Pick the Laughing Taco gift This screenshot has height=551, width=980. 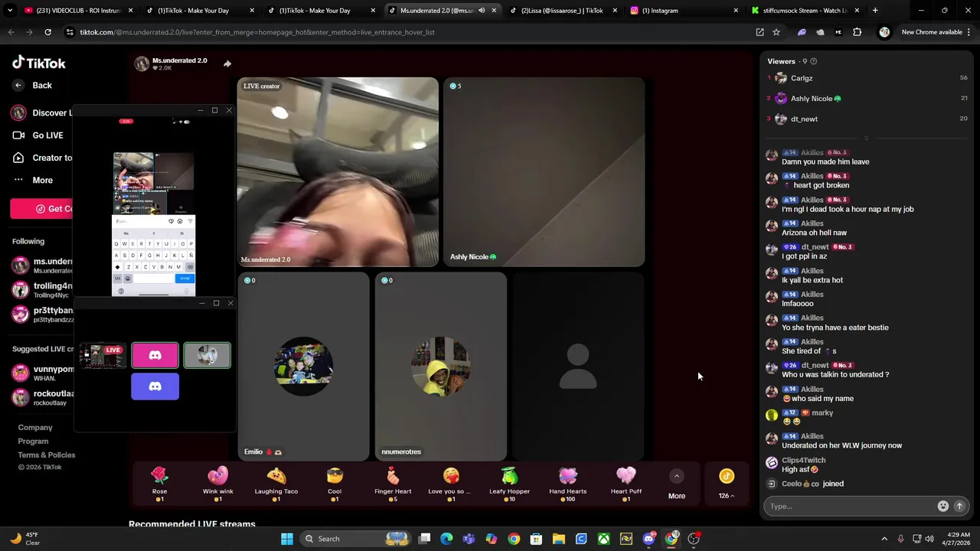pyautogui.click(x=276, y=484)
